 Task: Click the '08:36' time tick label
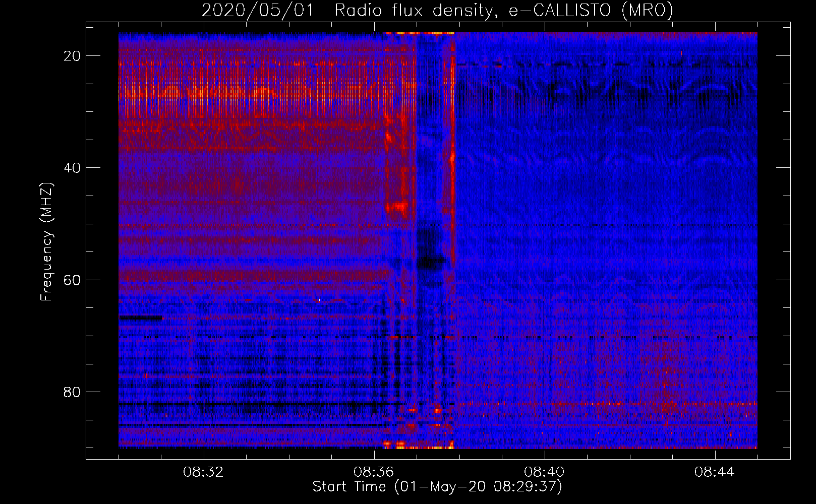pos(374,472)
